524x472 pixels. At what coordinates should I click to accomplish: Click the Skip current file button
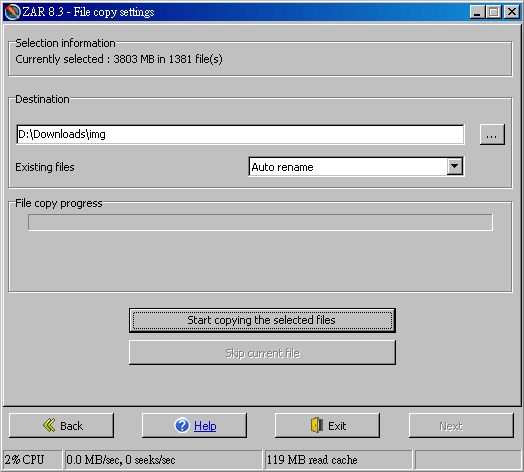(x=262, y=353)
